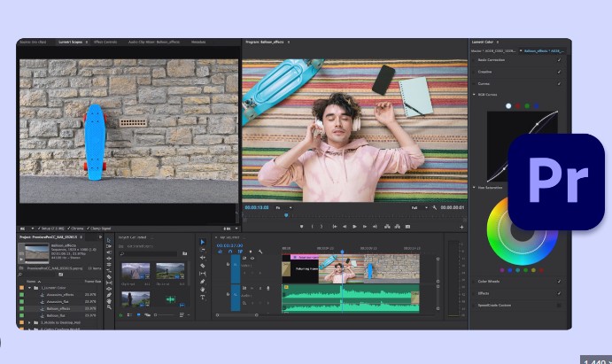Viewport: 612px width, 364px height.
Task: Switch Project panel to icon view
Action: pos(138,314)
